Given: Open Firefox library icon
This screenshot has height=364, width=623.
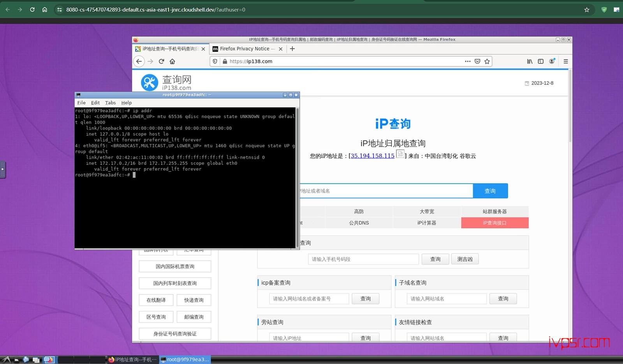Looking at the screenshot, I should tap(530, 61).
